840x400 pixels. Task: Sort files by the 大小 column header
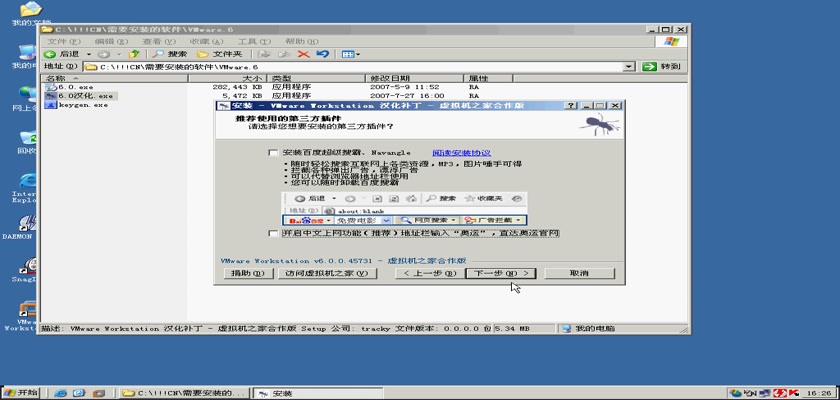(x=227, y=78)
